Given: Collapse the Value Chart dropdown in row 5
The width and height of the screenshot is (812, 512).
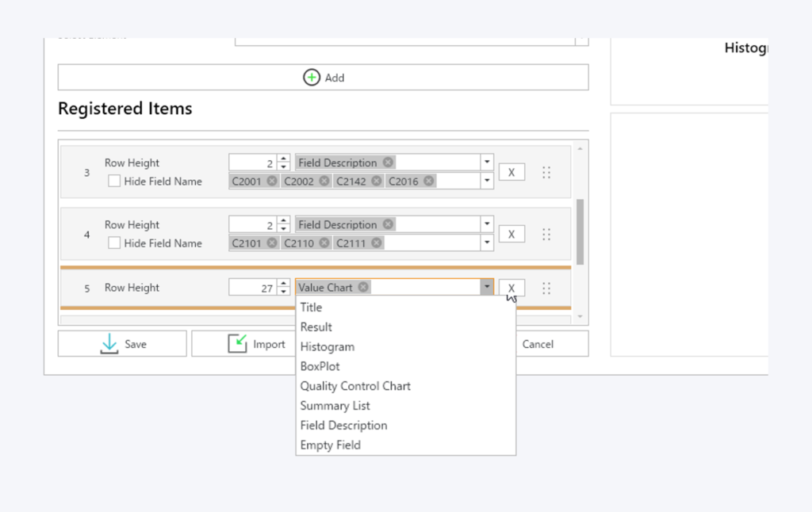Looking at the screenshot, I should point(486,287).
